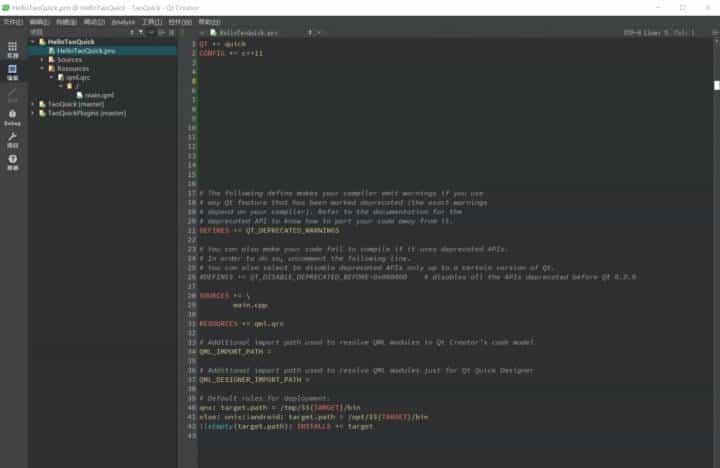720x468 pixels.
Task: Open the Edit menu
Action: click(x=39, y=22)
